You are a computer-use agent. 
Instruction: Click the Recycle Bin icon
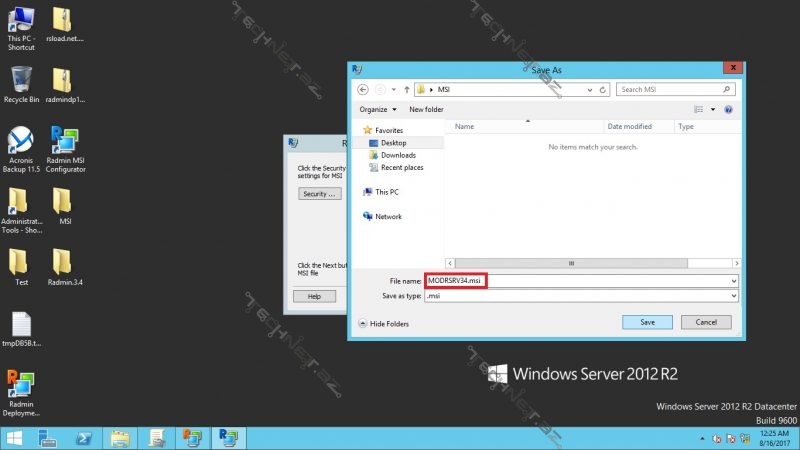pyautogui.click(x=21, y=80)
